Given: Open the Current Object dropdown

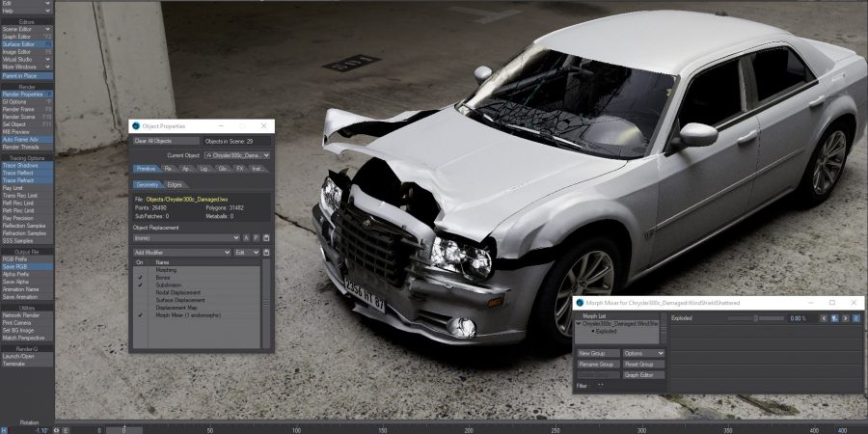Looking at the screenshot, I should pyautogui.click(x=237, y=155).
